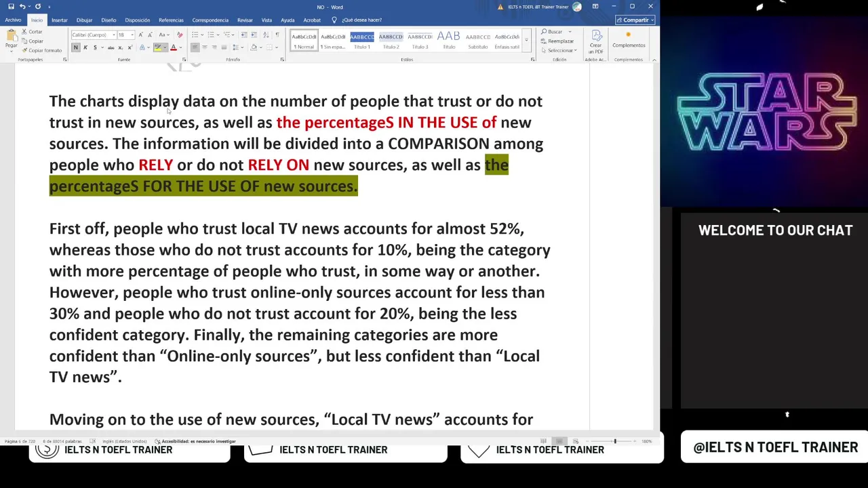This screenshot has width=868, height=488.
Task: Open the Archivo menu tab
Action: (x=13, y=20)
